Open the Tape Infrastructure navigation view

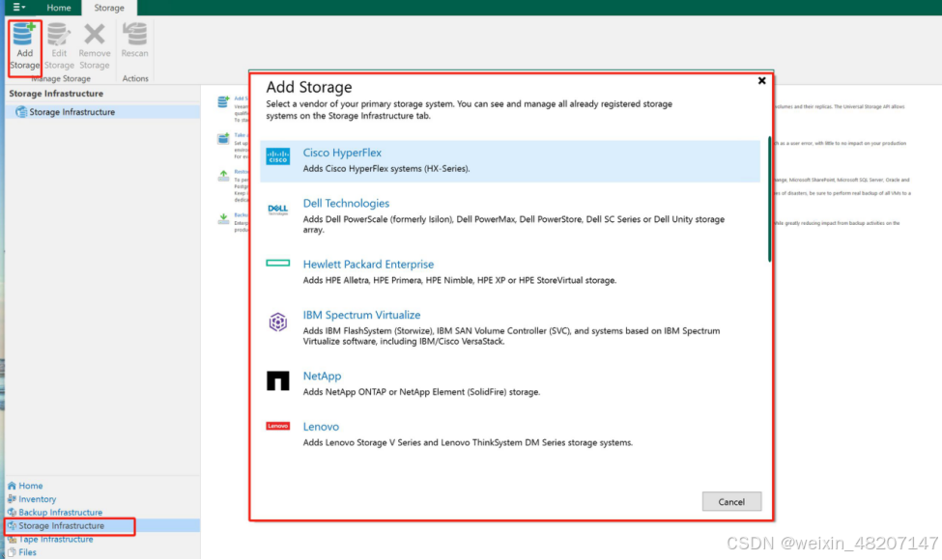click(56, 539)
